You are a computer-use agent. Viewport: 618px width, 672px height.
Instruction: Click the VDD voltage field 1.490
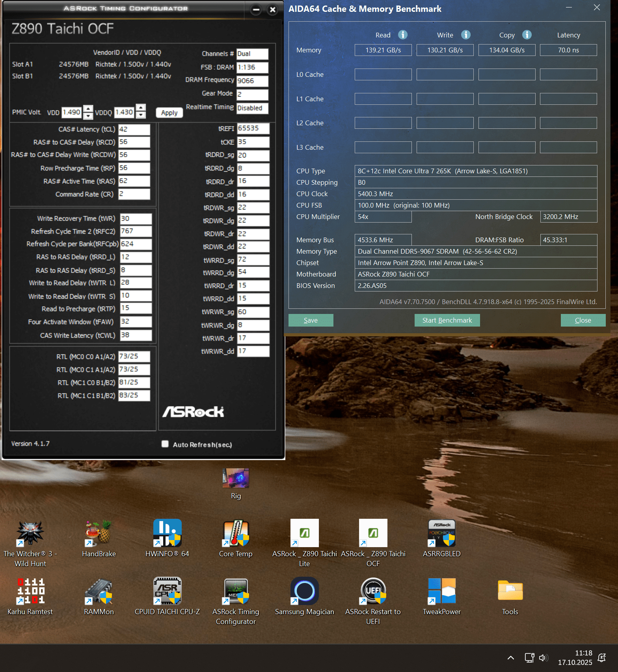point(72,112)
